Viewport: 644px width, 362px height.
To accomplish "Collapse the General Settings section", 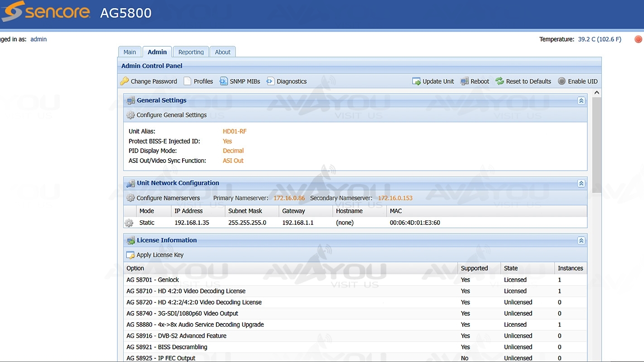I will [581, 100].
